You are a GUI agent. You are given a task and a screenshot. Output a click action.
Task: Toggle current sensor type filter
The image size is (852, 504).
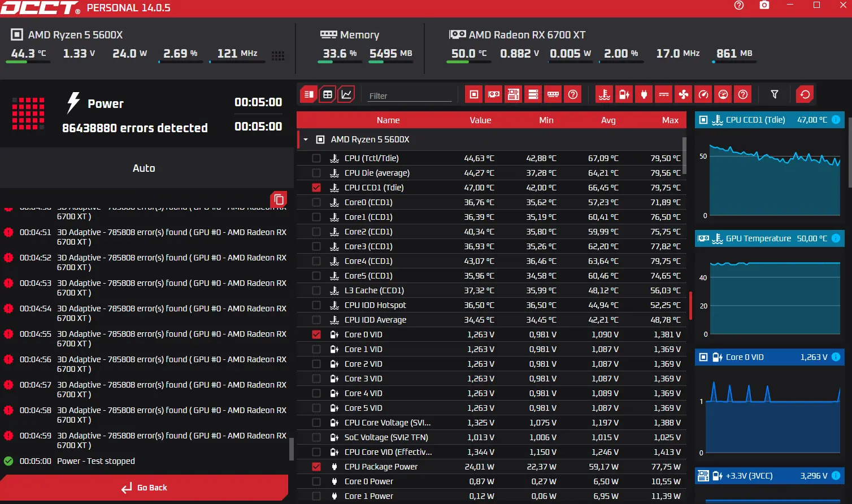pos(664,94)
